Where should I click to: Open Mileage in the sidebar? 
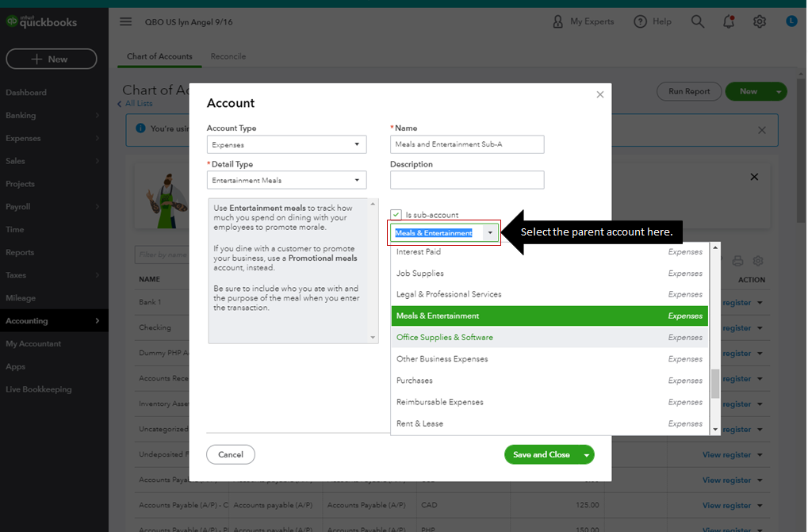(21, 297)
